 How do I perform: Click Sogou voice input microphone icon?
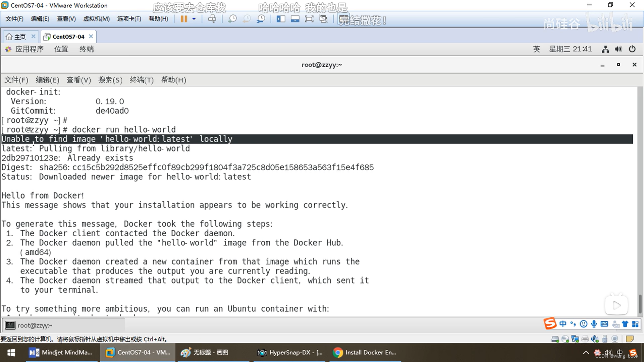coord(594,324)
